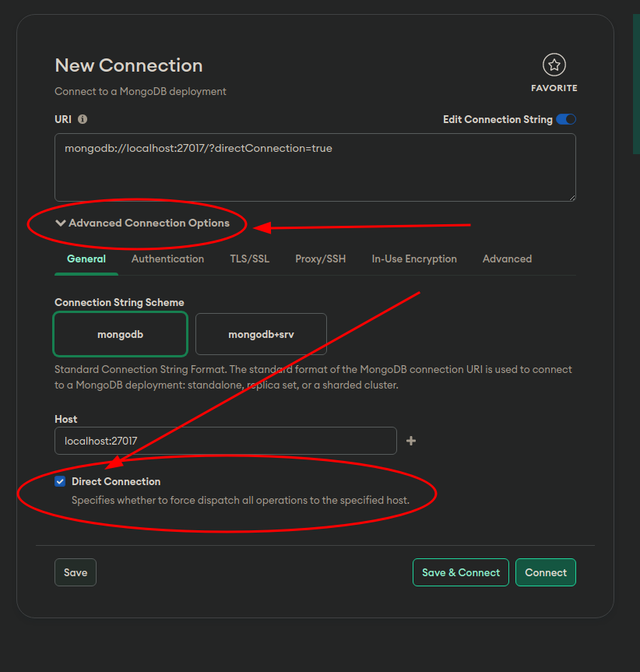Open the Authentication tab
The width and height of the screenshot is (640, 672).
pyautogui.click(x=167, y=259)
